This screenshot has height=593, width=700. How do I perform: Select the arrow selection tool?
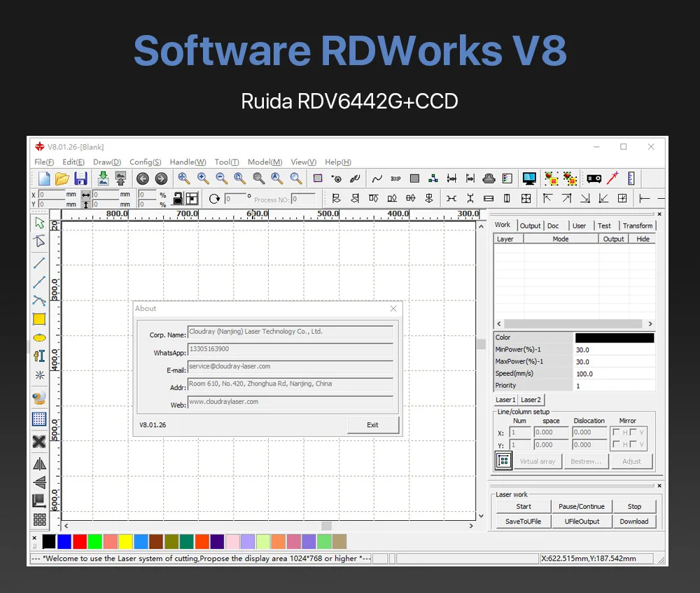(39, 223)
